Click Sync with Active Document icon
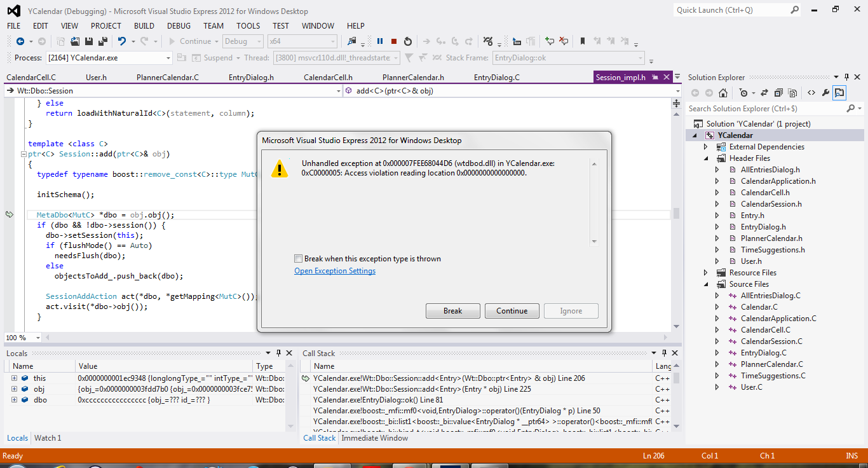This screenshot has height=468, width=868. point(764,93)
